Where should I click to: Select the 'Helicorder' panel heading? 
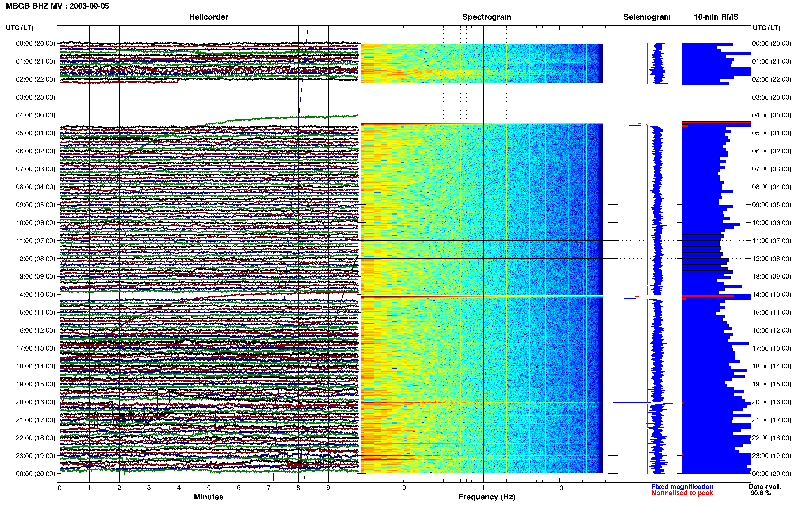click(x=209, y=17)
